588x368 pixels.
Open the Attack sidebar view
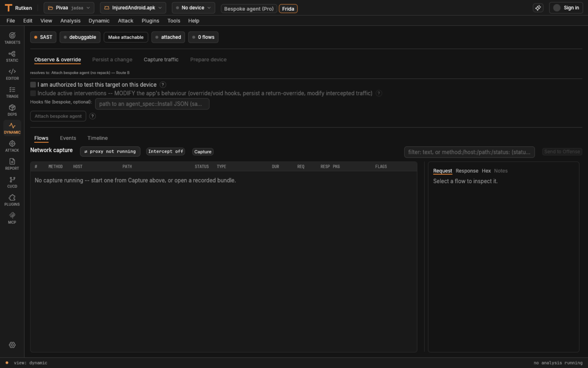click(12, 146)
